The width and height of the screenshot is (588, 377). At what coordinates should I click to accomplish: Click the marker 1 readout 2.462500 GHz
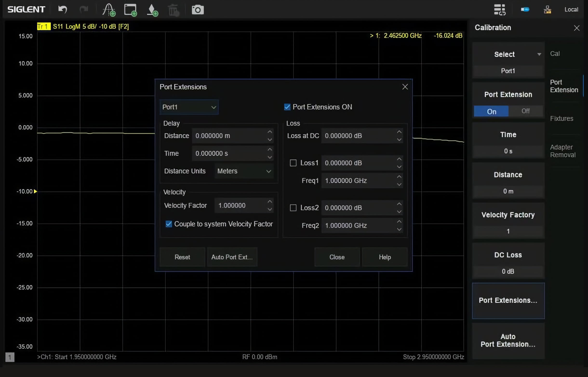[402, 36]
